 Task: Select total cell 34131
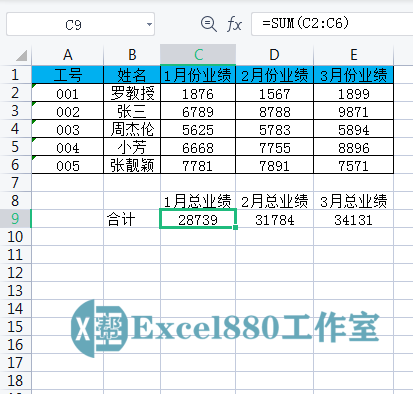354,219
